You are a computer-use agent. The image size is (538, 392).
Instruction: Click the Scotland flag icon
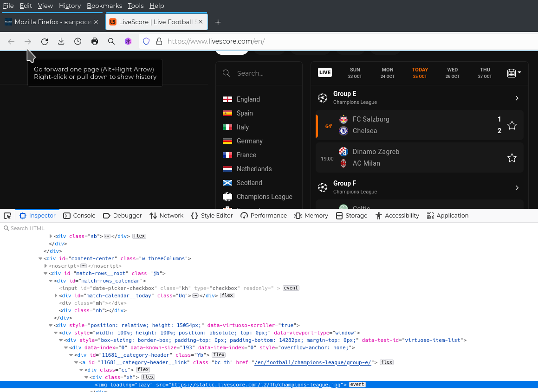pos(227,183)
